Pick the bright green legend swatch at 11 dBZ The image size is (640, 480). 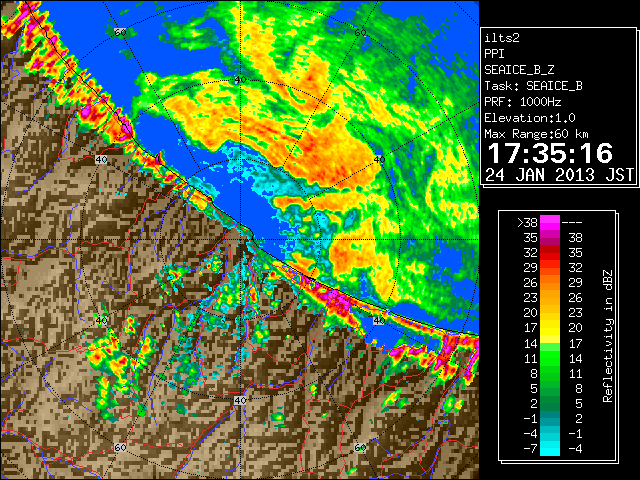point(550,358)
